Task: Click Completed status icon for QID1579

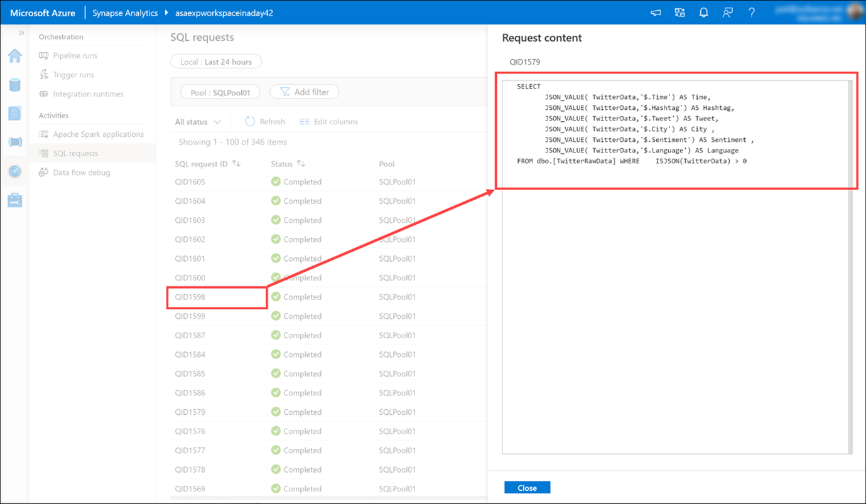Action: 276,412
